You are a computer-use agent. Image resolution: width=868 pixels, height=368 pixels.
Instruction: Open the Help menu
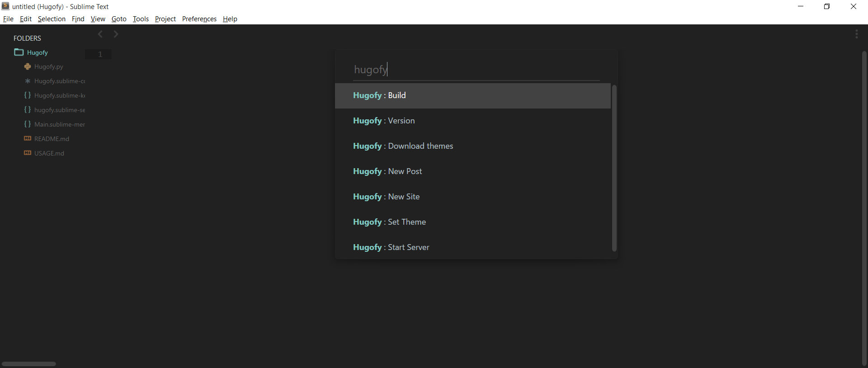coord(230,19)
